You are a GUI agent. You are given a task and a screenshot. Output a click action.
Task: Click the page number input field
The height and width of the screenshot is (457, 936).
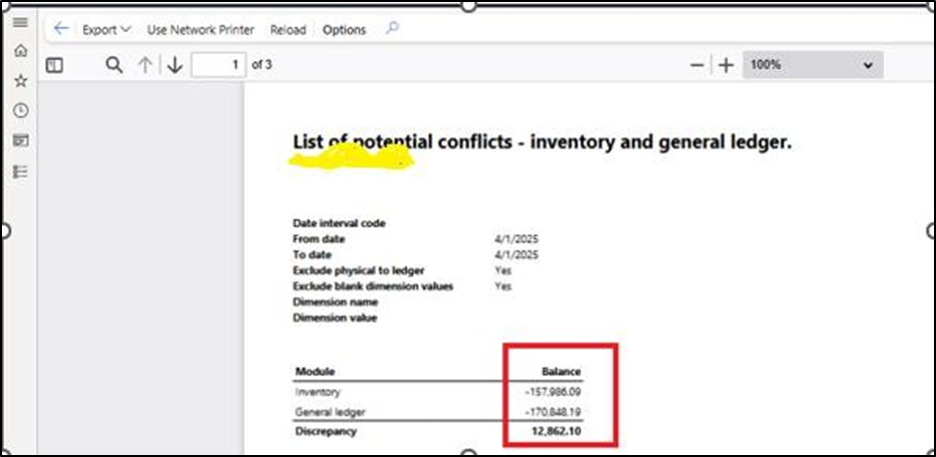click(219, 65)
